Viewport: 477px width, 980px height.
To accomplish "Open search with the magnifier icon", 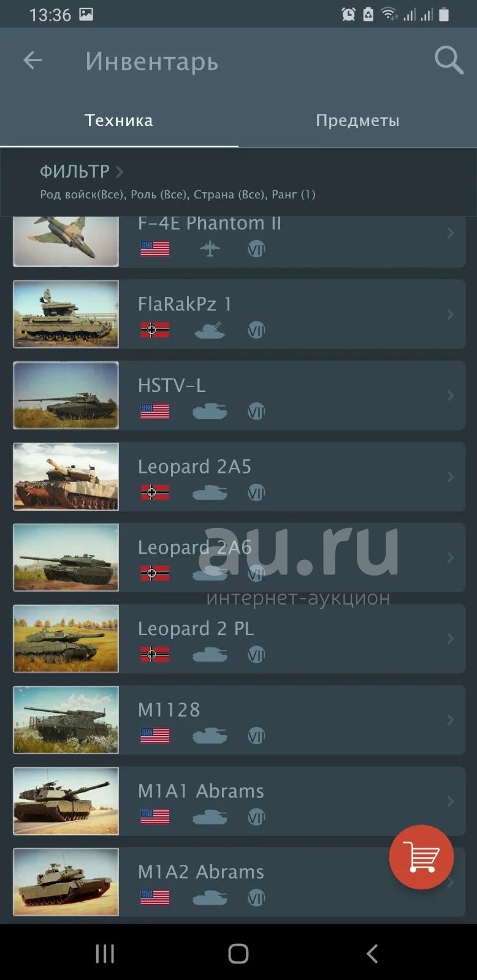I will click(449, 60).
